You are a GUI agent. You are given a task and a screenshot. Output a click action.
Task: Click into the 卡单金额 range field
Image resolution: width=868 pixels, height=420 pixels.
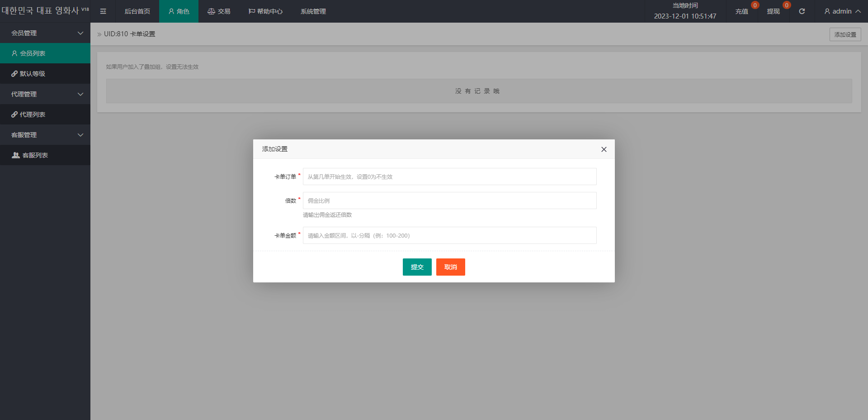pos(449,235)
